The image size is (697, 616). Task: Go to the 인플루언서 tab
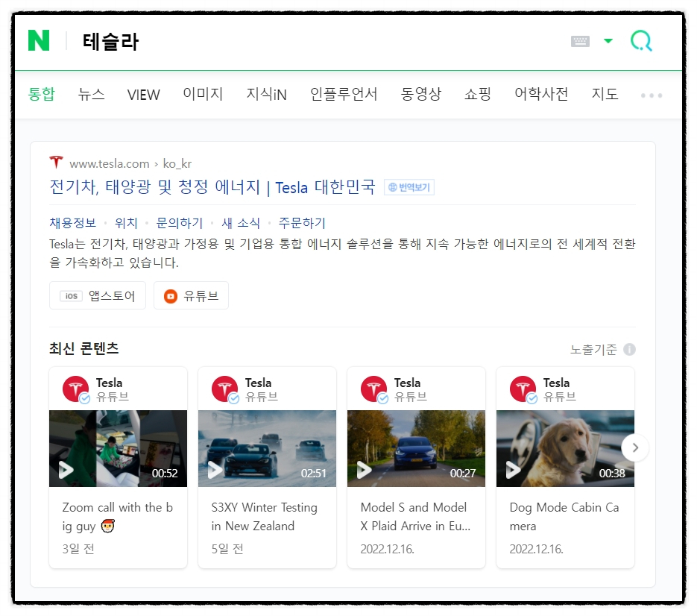click(343, 94)
